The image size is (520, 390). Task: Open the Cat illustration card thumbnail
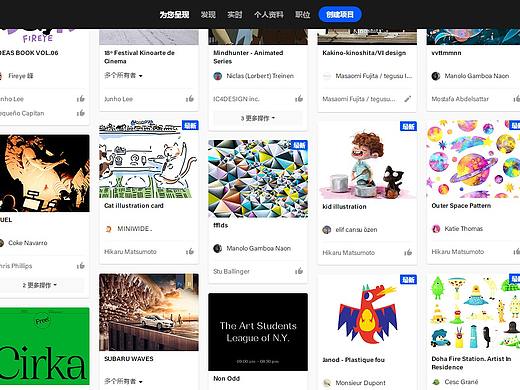point(149,159)
